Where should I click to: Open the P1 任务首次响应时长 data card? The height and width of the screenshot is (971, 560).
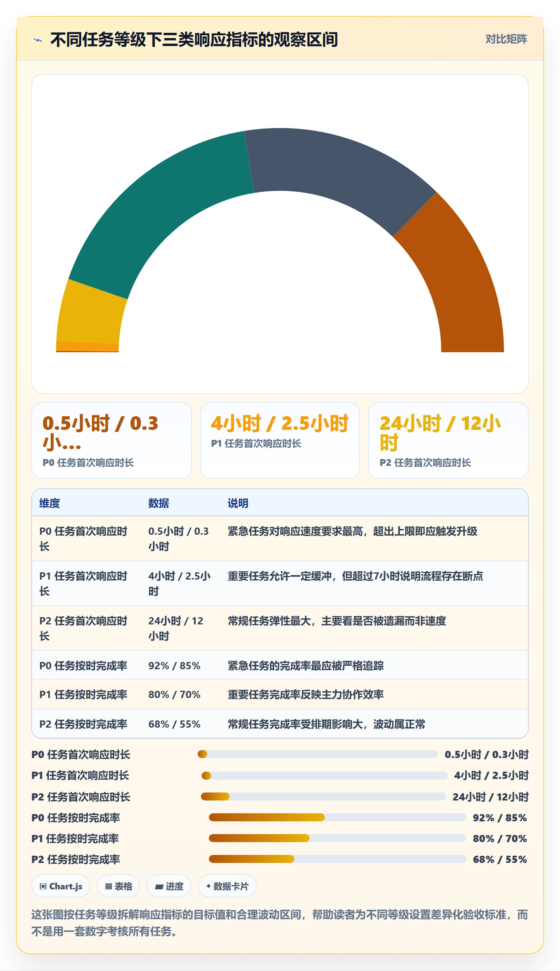280,440
